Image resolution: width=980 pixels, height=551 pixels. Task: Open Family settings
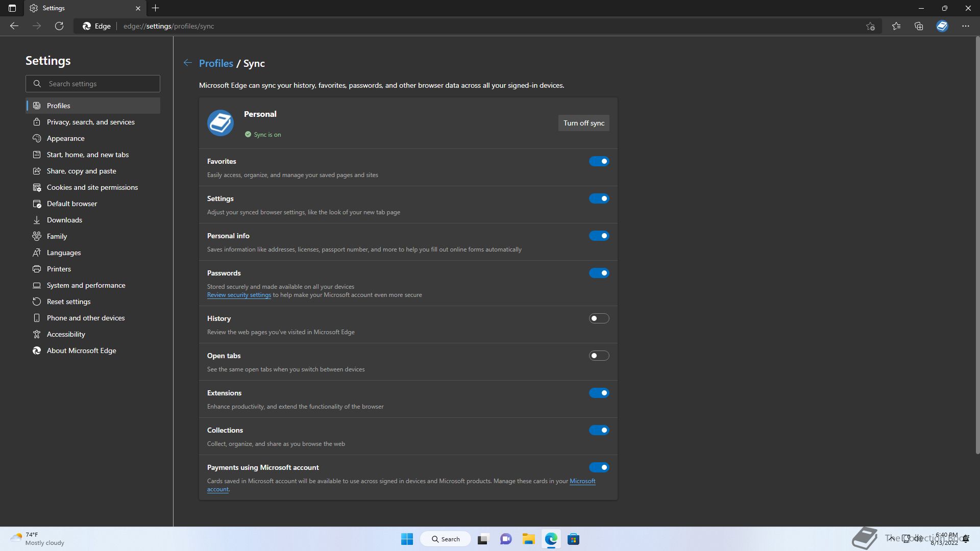[x=93, y=236]
